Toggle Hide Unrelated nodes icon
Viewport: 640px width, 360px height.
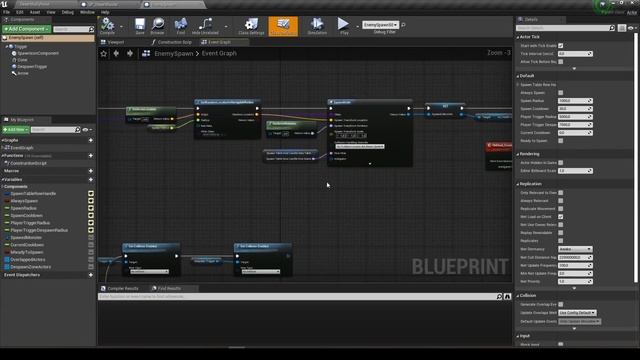click(x=205, y=24)
